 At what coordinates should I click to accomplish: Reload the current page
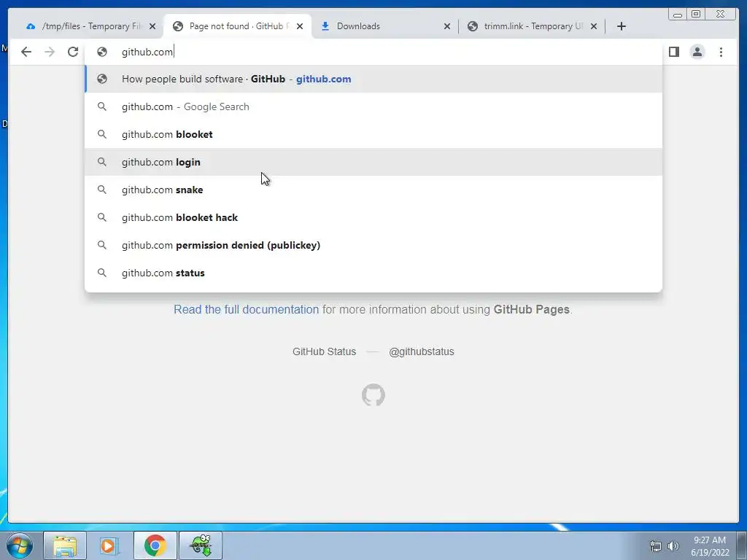(73, 52)
